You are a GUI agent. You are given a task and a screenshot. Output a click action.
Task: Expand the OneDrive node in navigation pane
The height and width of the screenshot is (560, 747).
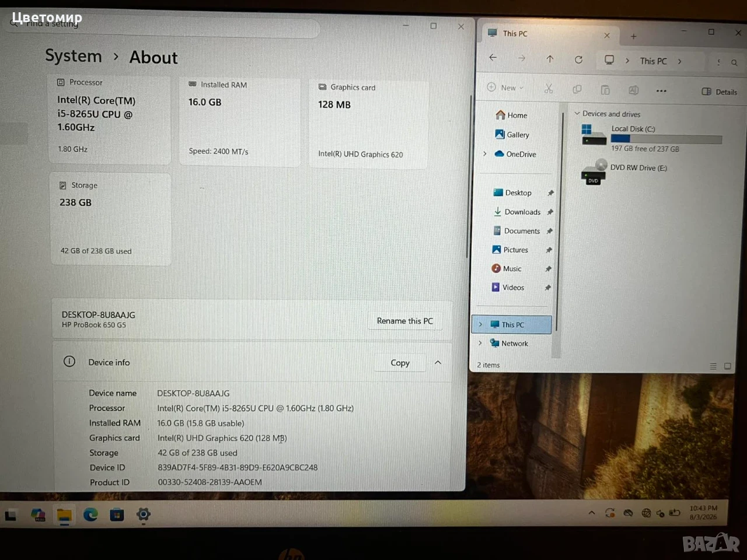point(484,154)
